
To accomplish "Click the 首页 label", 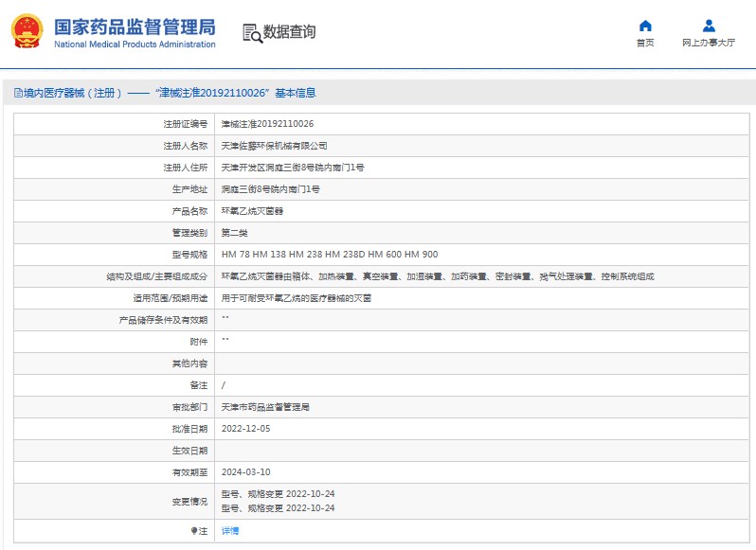I will (645, 43).
